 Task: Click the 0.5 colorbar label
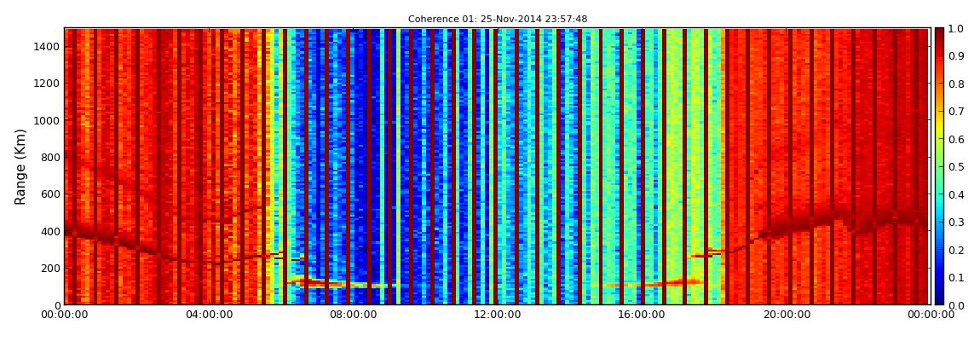tap(958, 167)
